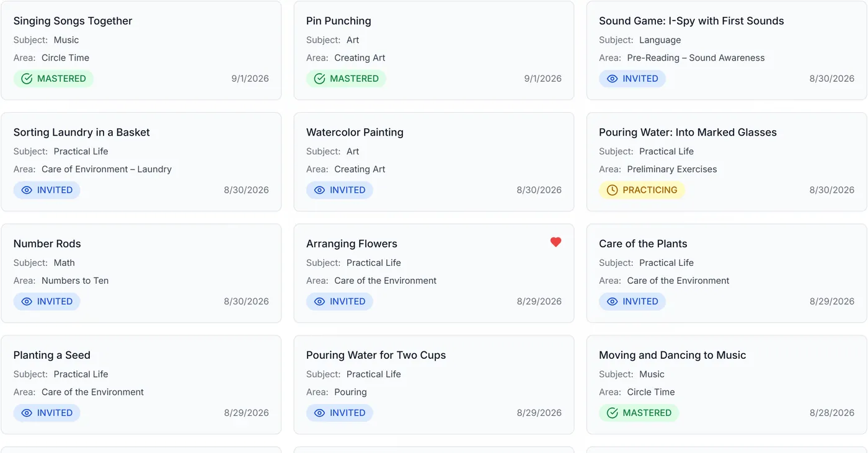Viewport: 868px width, 453px height.
Task: Click the MASTERED badge on Moving and Dancing to Music
Action: (x=639, y=413)
